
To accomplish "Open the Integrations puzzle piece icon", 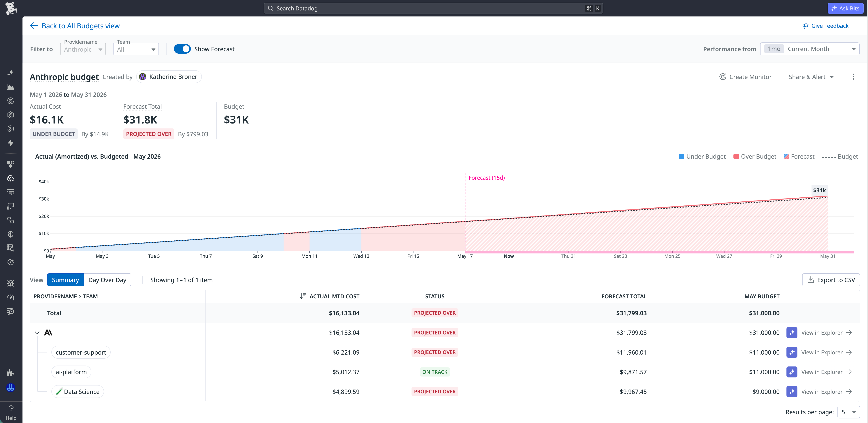I will [11, 373].
